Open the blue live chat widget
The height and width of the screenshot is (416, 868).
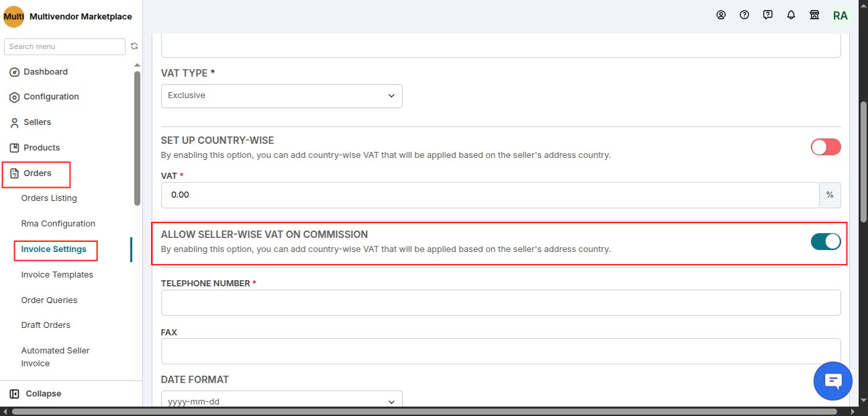(x=833, y=382)
